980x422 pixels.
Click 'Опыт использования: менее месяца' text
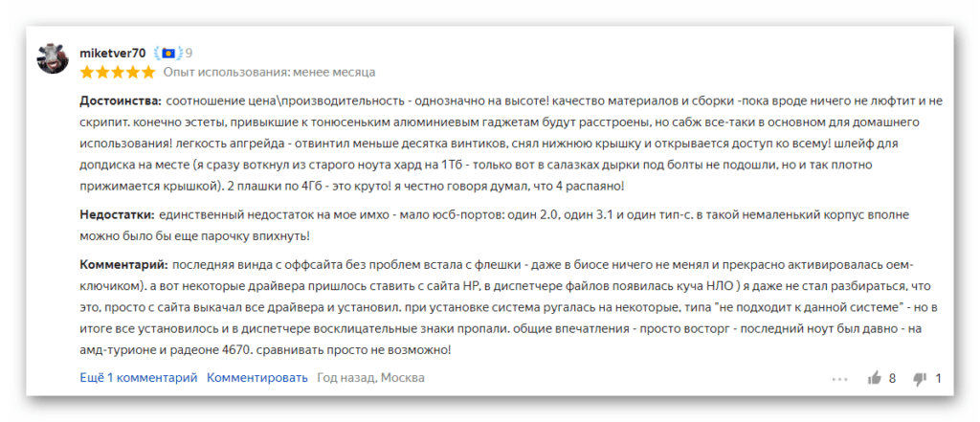(x=269, y=72)
